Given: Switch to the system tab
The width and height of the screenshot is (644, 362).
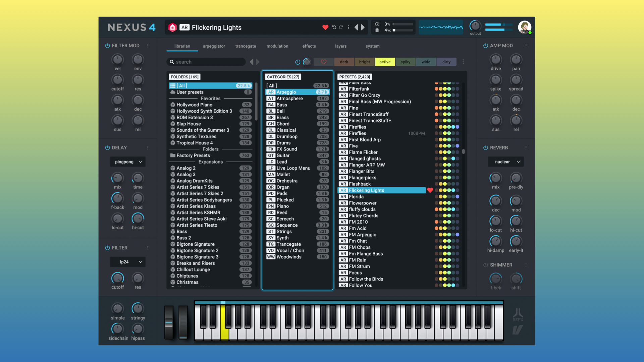Looking at the screenshot, I should tap(373, 46).
